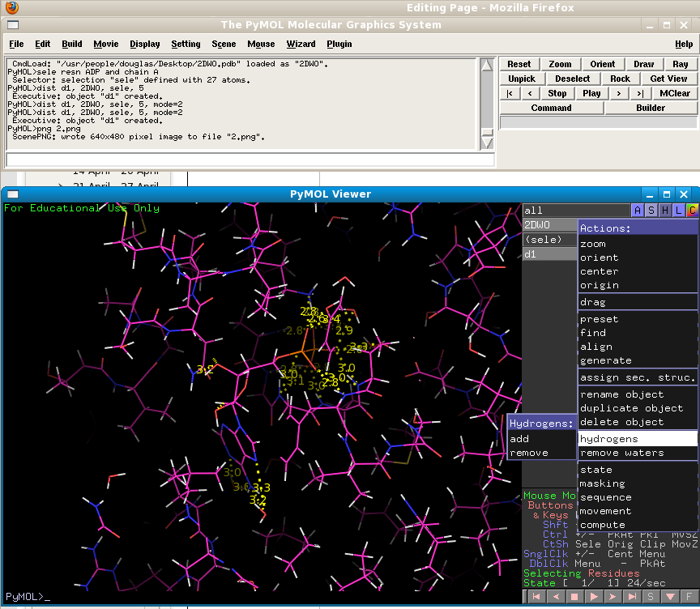Open the Wizard menu
Screen dimensions: 700x609
(301, 44)
